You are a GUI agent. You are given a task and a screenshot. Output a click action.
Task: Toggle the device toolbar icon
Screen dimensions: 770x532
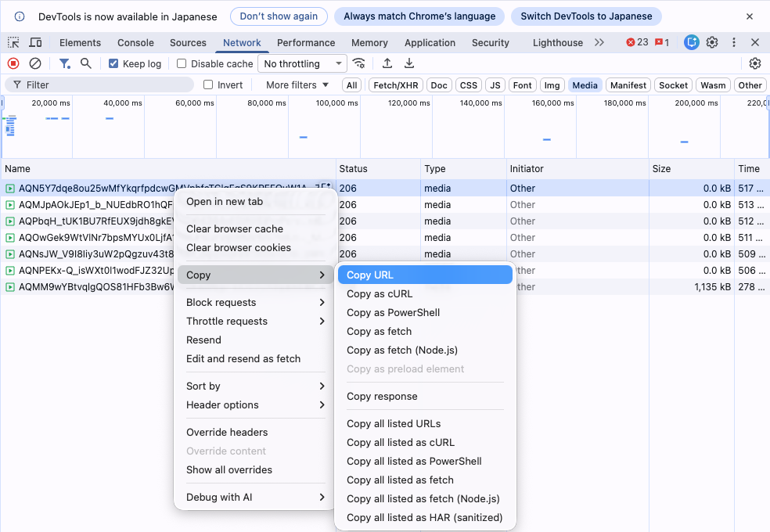pos(35,43)
